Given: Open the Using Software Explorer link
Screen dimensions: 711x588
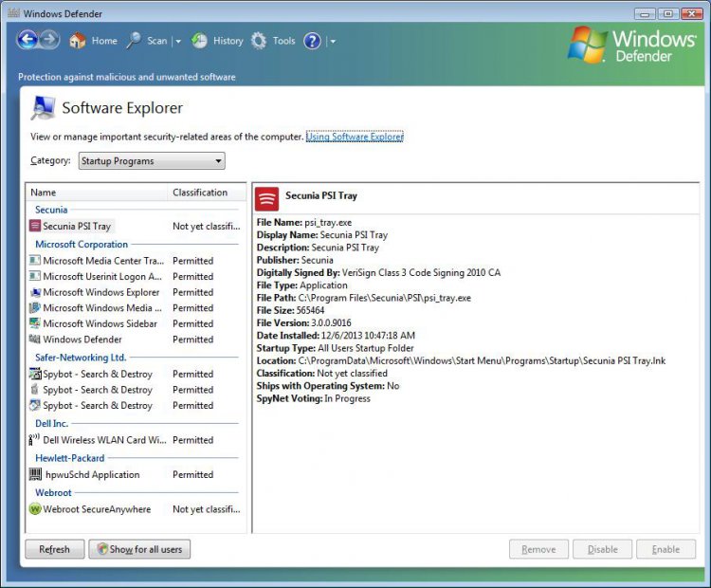Looking at the screenshot, I should 355,137.
